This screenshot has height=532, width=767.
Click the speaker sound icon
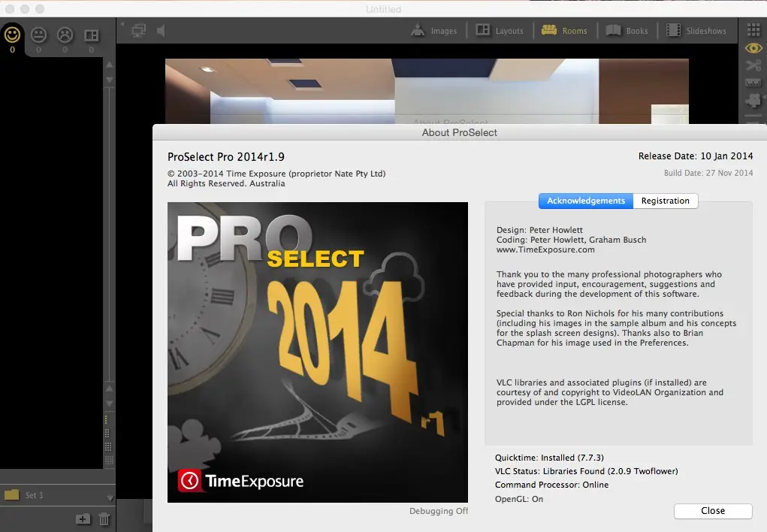(x=161, y=31)
